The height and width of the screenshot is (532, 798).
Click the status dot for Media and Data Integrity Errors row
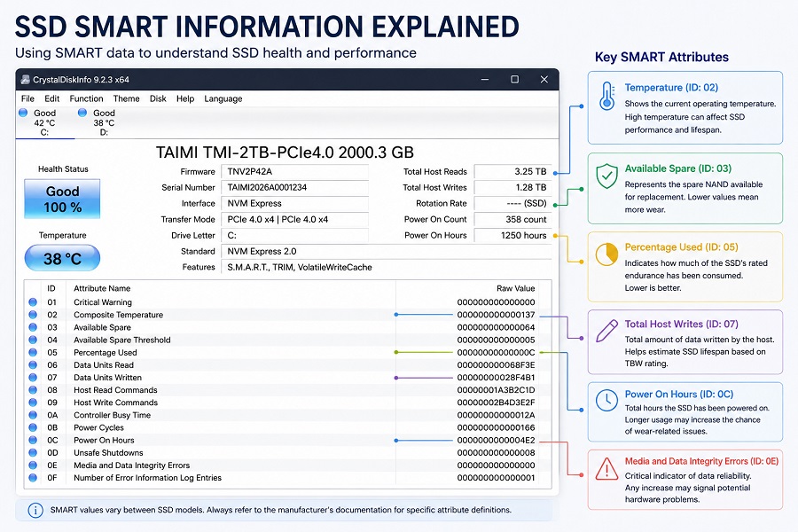(33, 465)
